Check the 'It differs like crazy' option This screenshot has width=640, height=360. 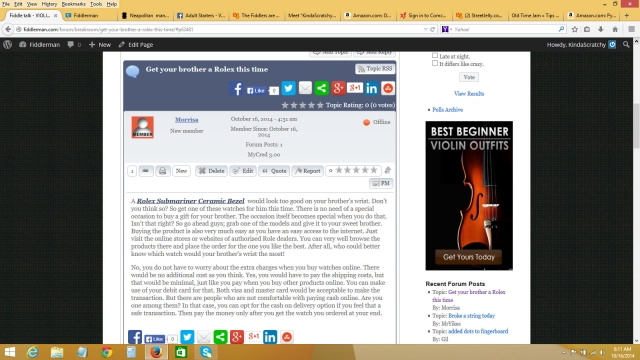tap(435, 63)
